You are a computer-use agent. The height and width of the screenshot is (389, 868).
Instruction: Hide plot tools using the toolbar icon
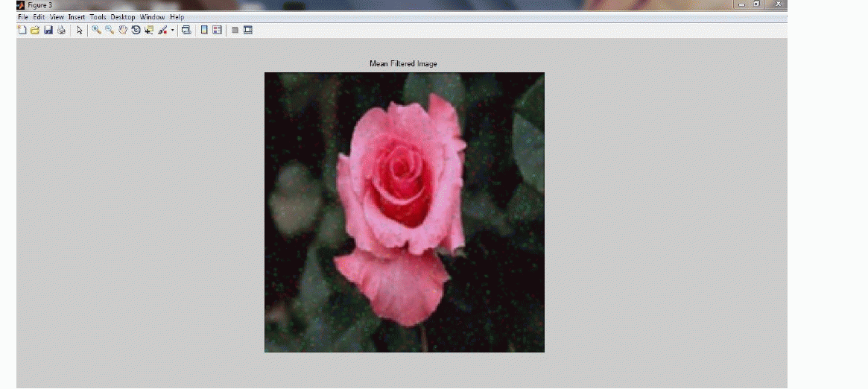pyautogui.click(x=235, y=31)
